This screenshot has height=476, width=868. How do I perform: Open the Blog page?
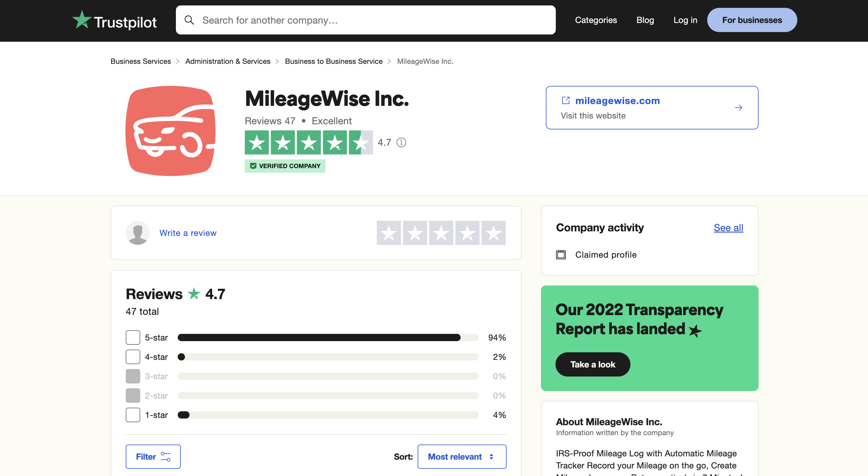click(645, 20)
